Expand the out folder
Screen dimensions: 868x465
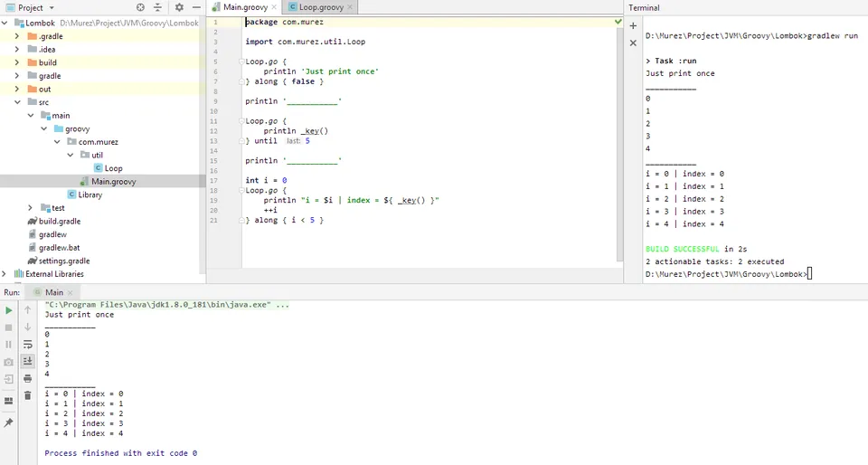(17, 90)
